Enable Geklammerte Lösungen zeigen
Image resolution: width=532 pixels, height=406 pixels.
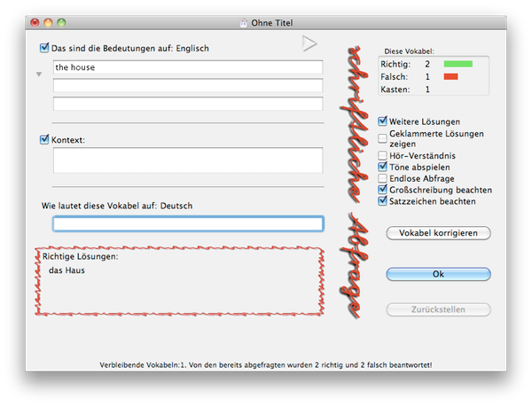click(383, 138)
